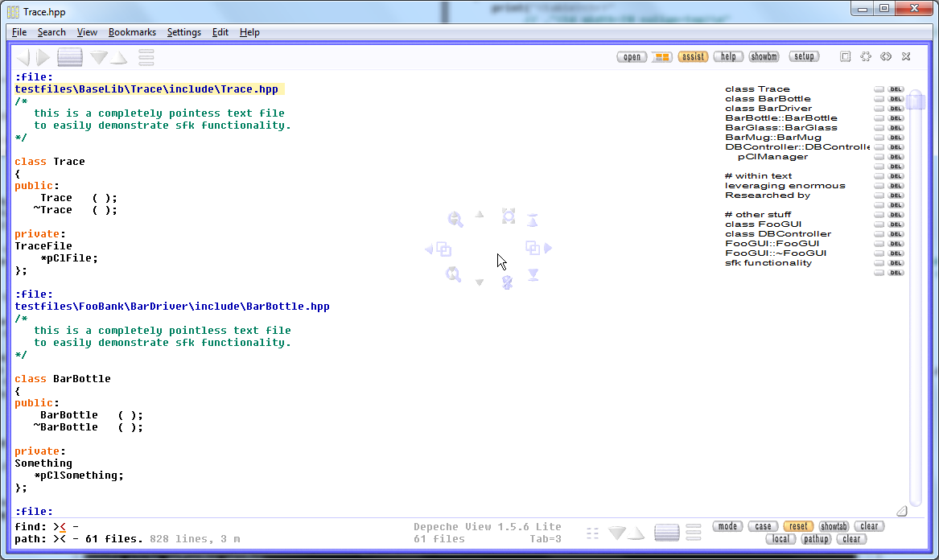The image size is (939, 560).
Task: Click the square window icon right of setup
Action: 845,56
